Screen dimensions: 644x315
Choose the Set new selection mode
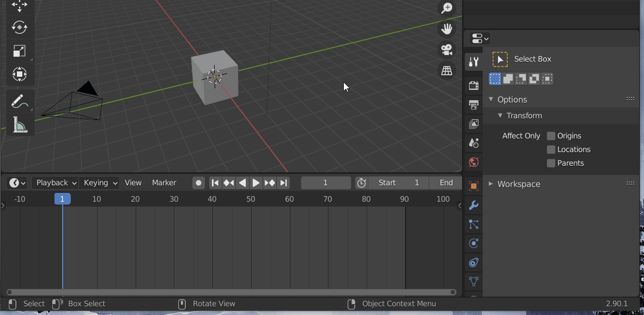495,78
